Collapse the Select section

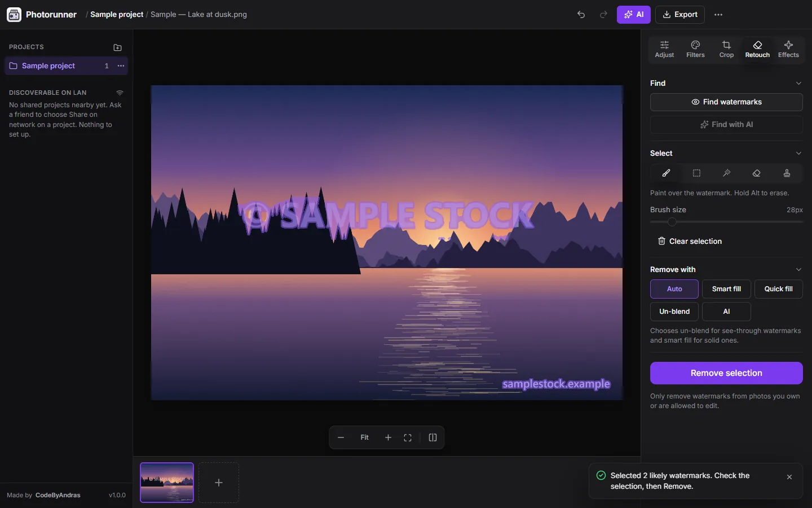[798, 154]
